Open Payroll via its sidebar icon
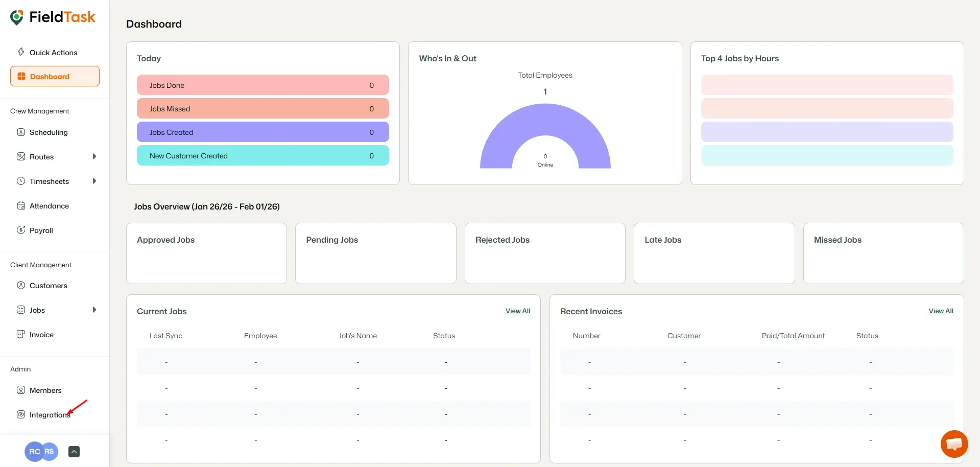This screenshot has height=467, width=980. (20, 230)
